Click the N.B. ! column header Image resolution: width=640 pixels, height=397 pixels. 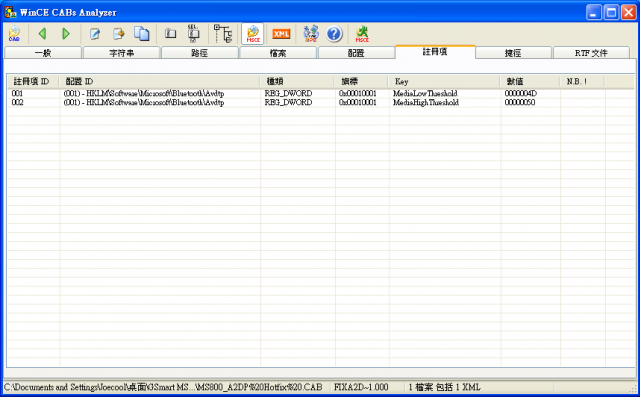point(583,81)
